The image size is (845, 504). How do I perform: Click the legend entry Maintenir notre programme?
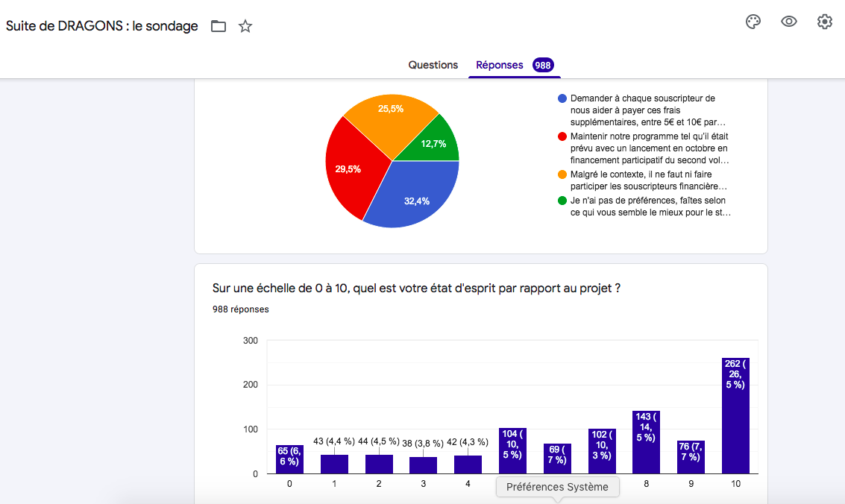(x=649, y=148)
